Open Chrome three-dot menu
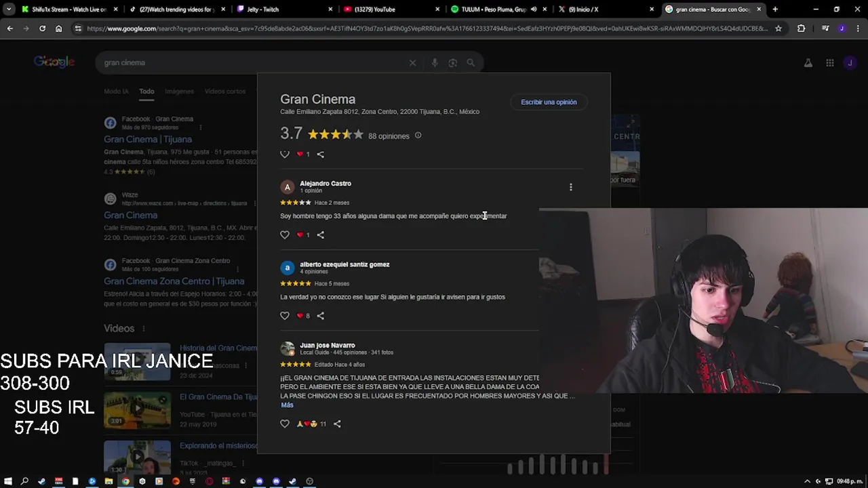 point(857,28)
